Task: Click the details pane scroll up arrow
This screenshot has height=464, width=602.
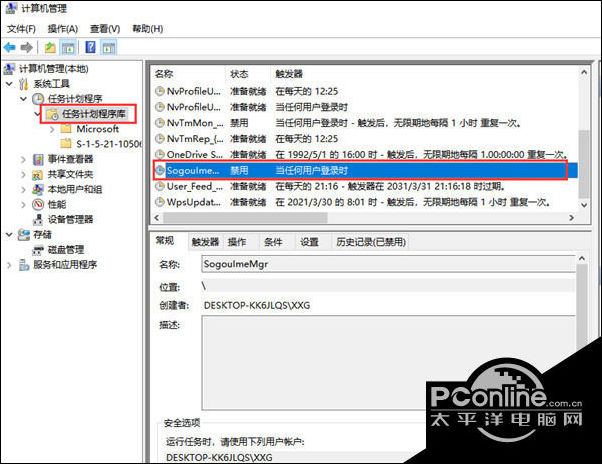Action: click(582, 259)
